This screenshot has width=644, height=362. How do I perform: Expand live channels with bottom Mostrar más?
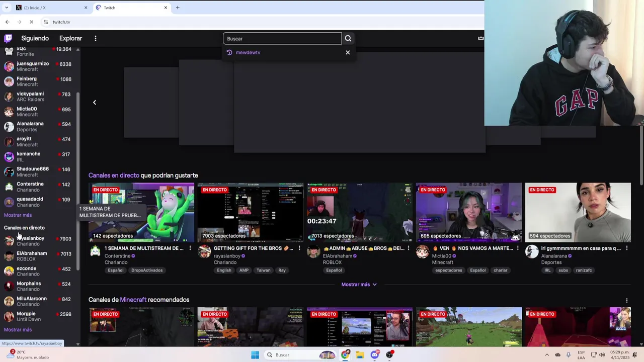pyautogui.click(x=18, y=330)
